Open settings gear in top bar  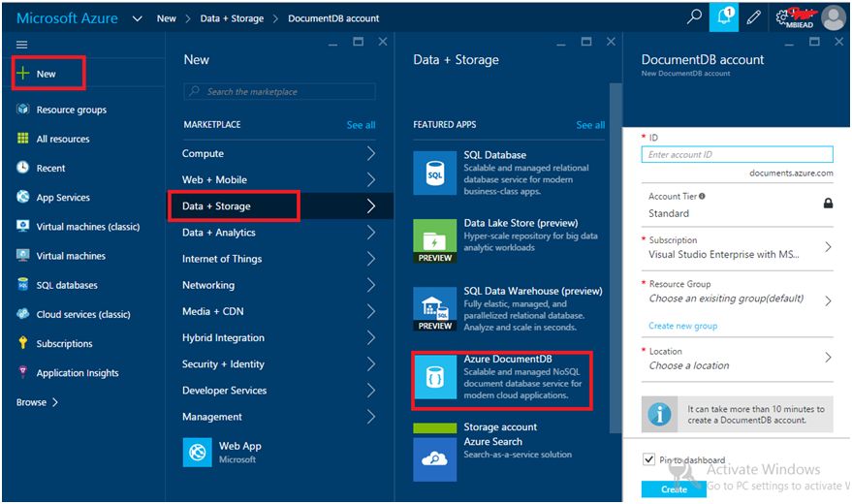[782, 17]
